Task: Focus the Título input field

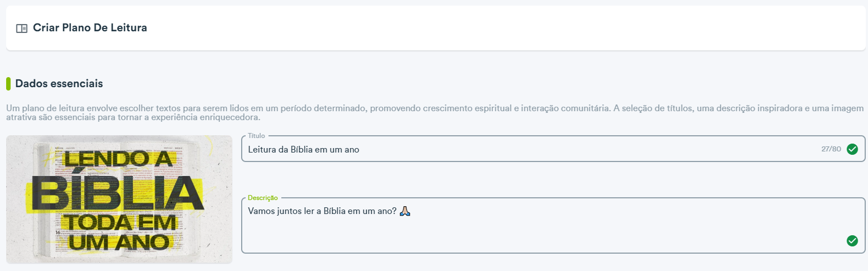Action: [553, 149]
